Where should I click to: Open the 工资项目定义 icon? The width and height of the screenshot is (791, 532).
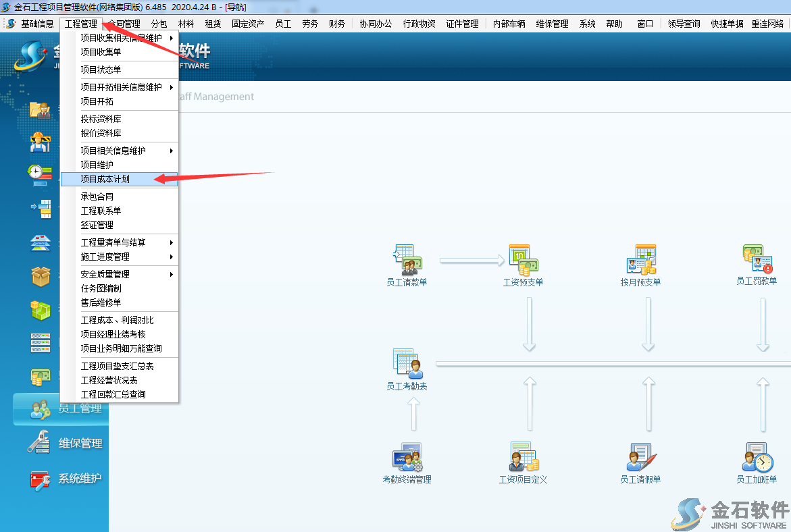[523, 458]
